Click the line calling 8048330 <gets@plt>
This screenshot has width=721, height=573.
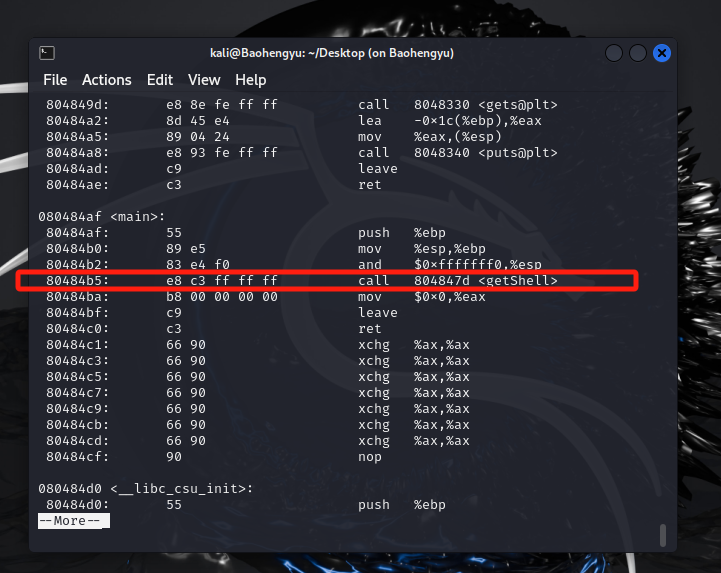click(302, 105)
